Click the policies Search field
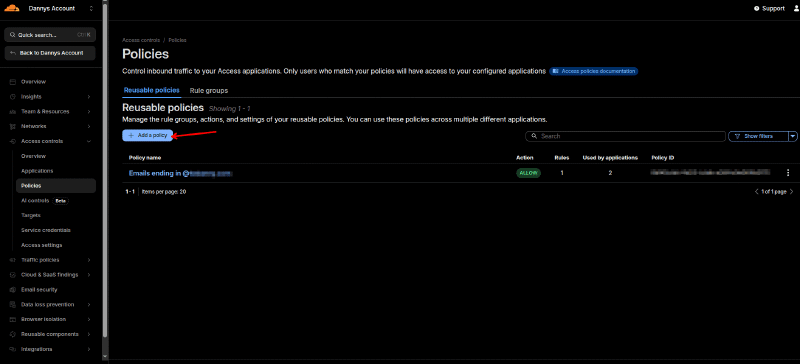800x364 pixels. click(625, 136)
